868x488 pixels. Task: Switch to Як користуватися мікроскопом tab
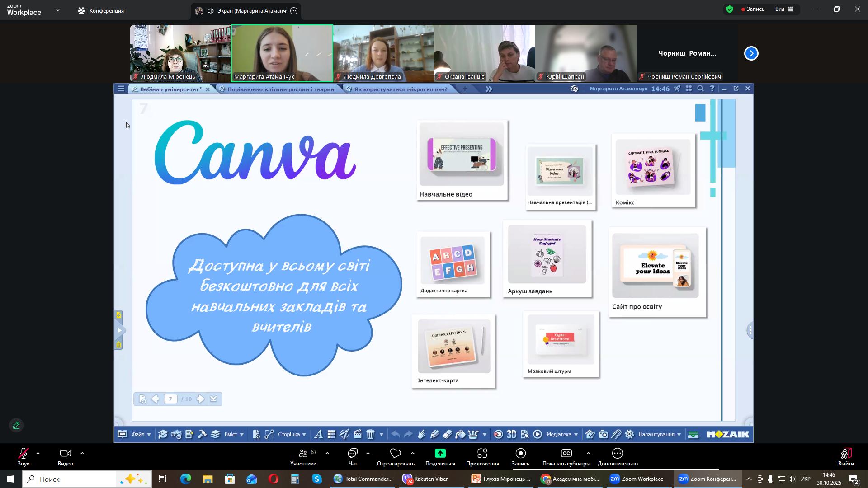point(400,89)
